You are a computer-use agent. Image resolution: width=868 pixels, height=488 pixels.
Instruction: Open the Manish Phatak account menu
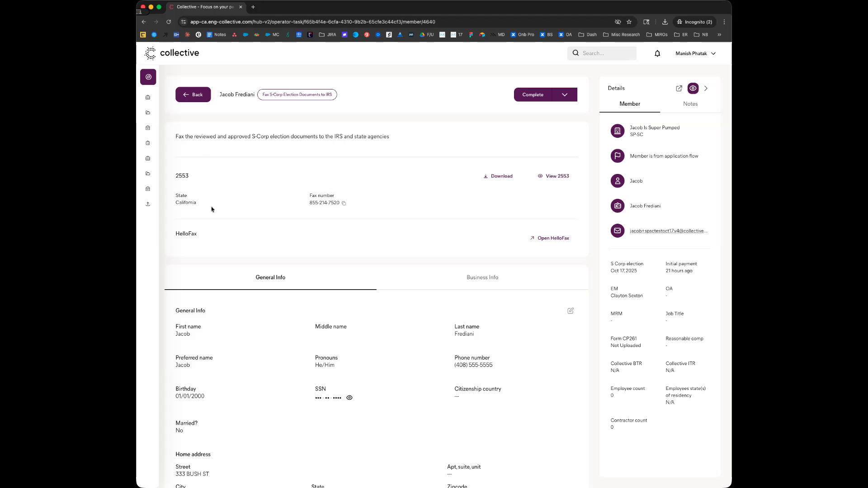pyautogui.click(x=695, y=53)
